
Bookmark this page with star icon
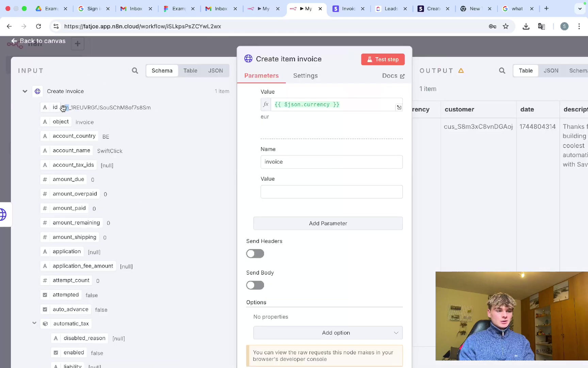506,26
